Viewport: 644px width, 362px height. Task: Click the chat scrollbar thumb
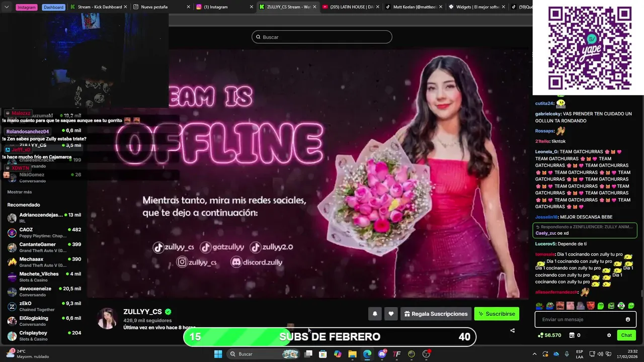point(641,294)
